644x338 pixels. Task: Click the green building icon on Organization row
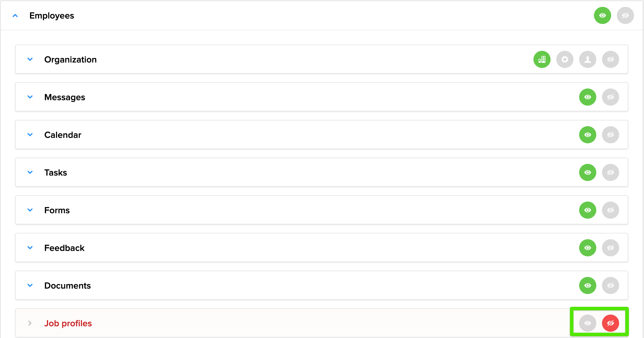(542, 59)
